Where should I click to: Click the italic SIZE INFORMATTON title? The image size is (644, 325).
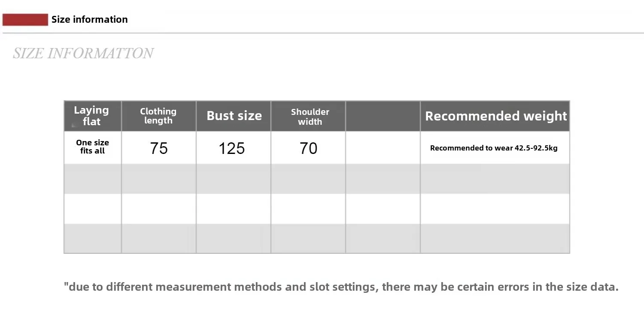[x=83, y=53]
